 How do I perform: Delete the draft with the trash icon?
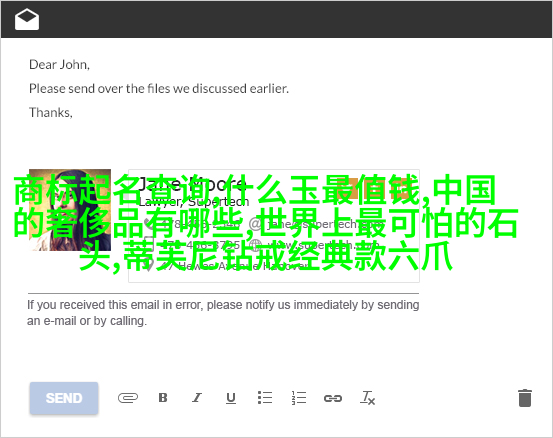point(525,398)
